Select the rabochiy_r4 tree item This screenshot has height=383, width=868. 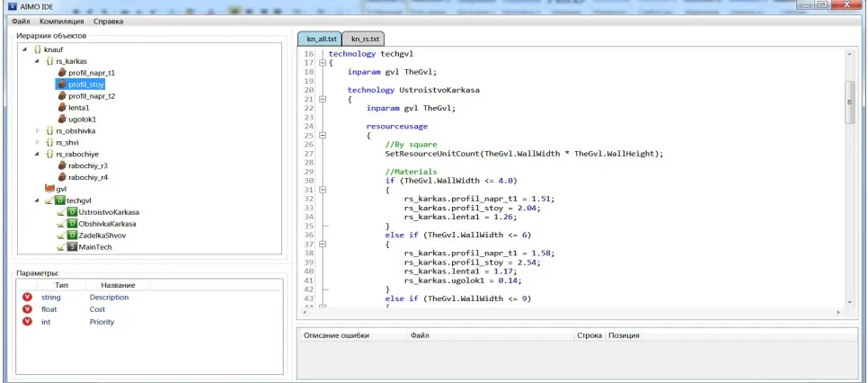(x=88, y=177)
